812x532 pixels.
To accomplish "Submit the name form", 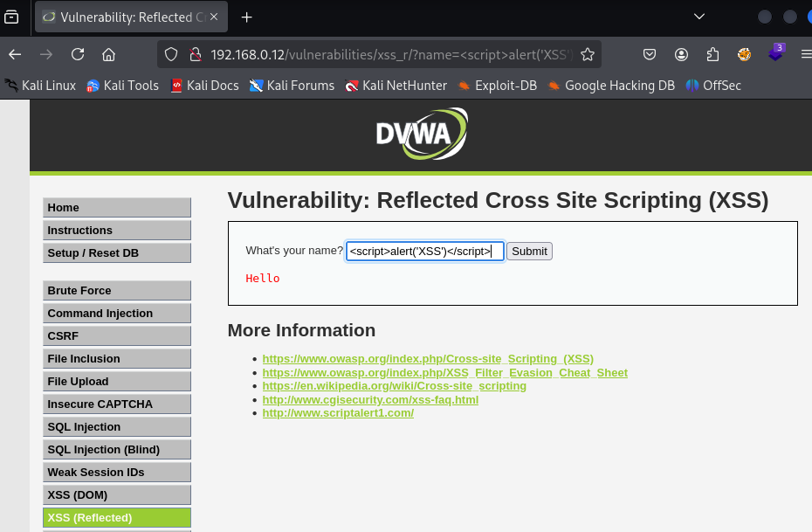I will 529,252.
